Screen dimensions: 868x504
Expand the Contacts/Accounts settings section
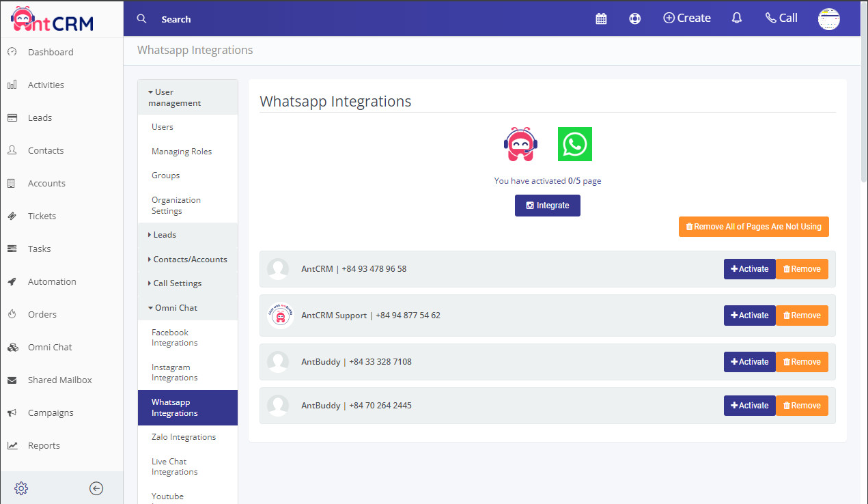[188, 259]
